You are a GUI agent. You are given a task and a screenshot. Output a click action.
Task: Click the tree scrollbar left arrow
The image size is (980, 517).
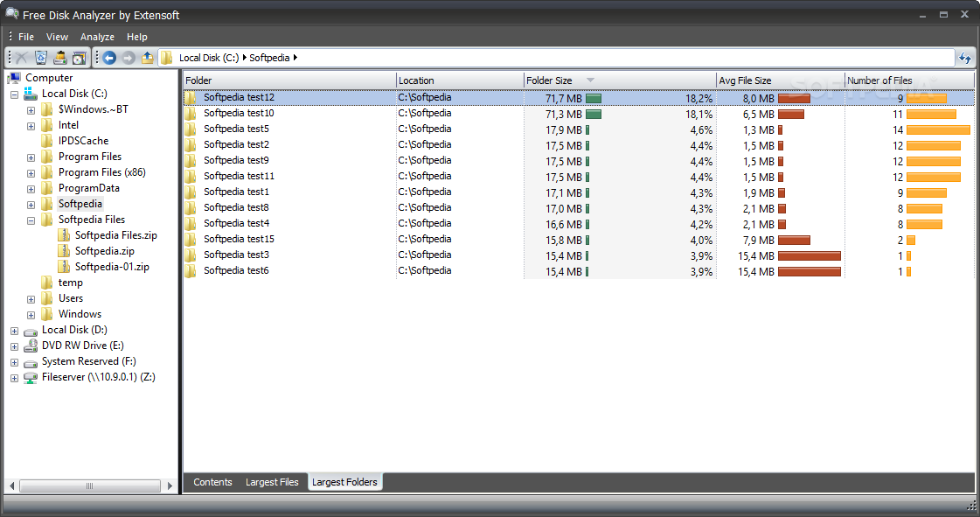[x=12, y=486]
